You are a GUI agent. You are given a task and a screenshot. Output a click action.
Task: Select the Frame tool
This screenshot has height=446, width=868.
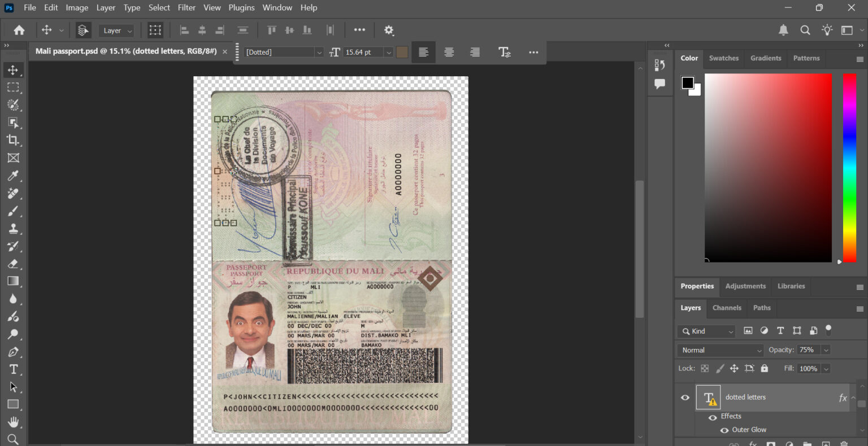tap(13, 158)
